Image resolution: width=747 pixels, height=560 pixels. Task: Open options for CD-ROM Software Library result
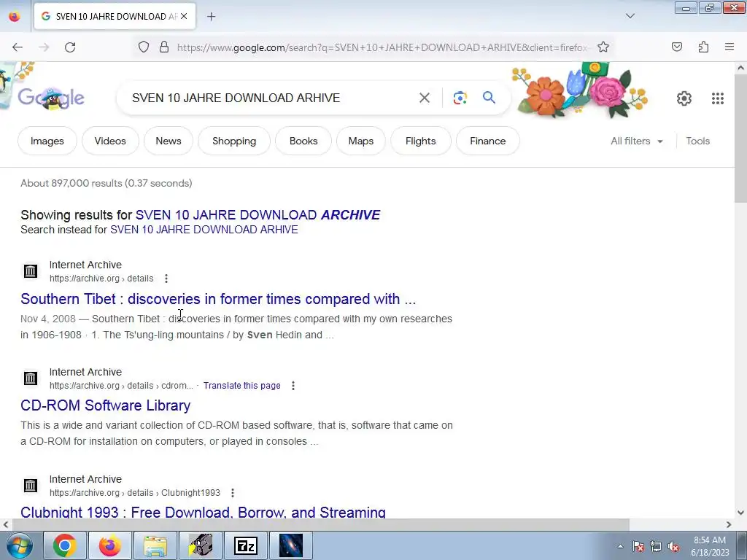(x=293, y=386)
